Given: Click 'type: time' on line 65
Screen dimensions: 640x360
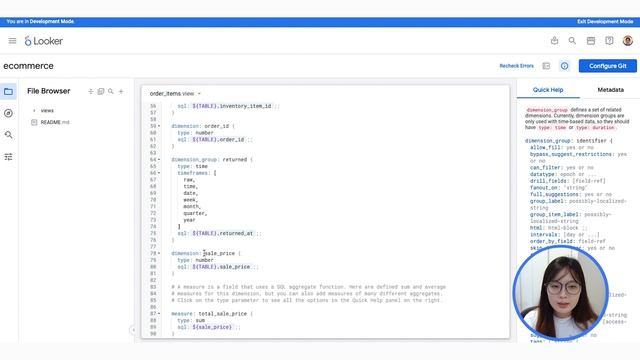Looking at the screenshot, I should [x=193, y=167].
